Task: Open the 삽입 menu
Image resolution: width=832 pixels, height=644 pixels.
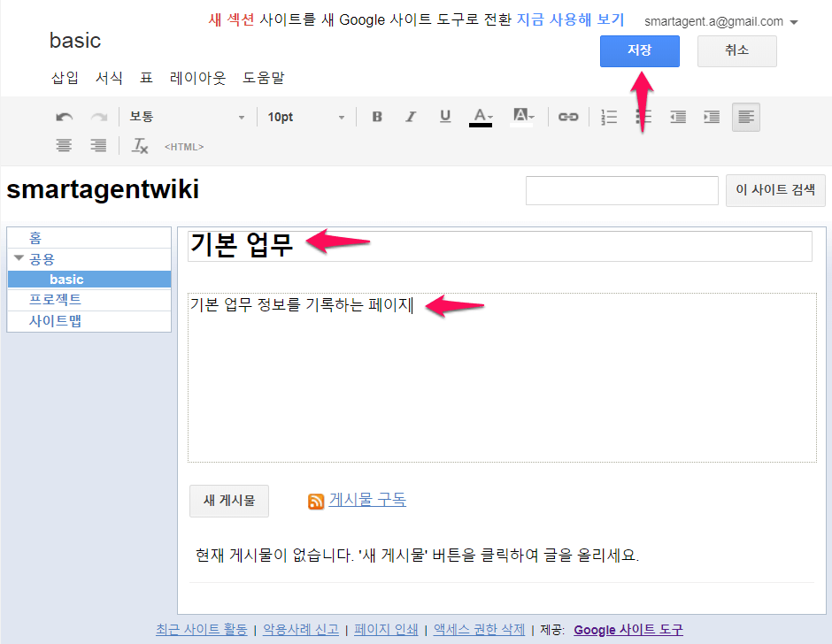Action: pyautogui.click(x=64, y=78)
